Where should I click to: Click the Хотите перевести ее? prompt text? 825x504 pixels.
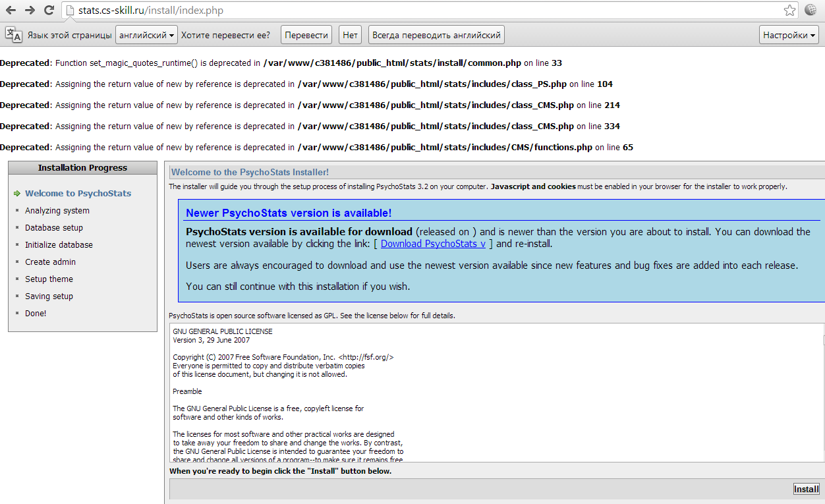pyautogui.click(x=225, y=36)
